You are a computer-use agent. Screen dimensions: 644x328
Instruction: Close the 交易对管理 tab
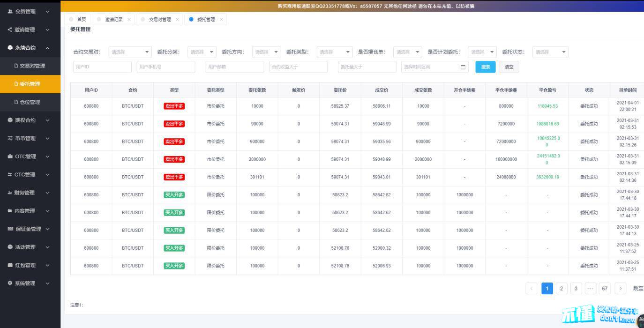tap(177, 20)
